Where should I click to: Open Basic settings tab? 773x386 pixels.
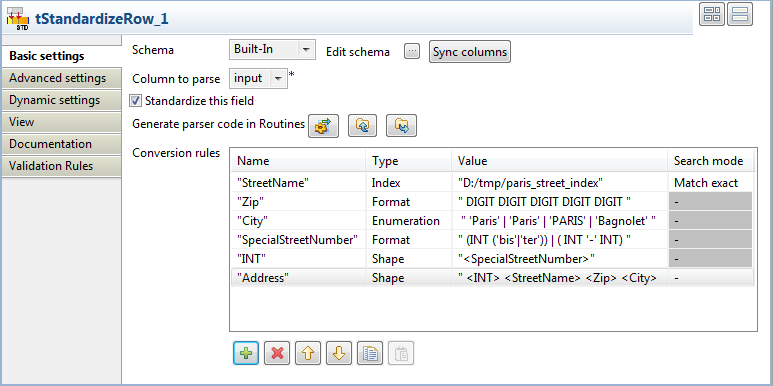(61, 56)
